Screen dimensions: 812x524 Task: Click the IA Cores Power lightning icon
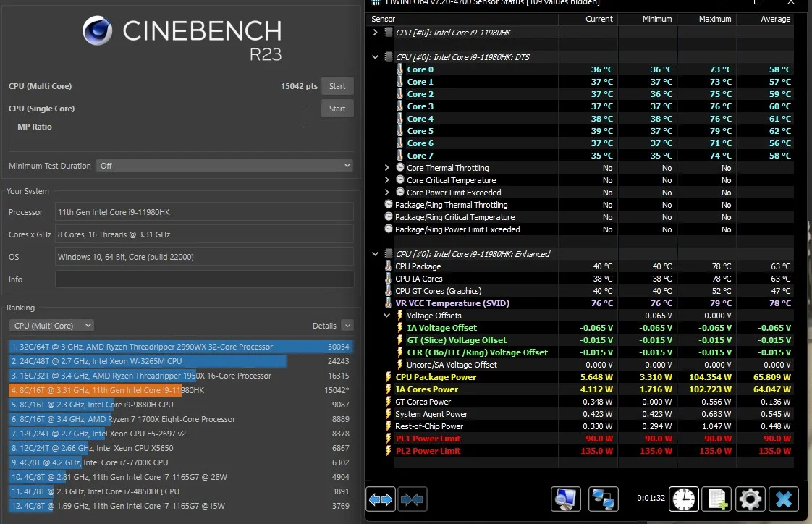[389, 389]
